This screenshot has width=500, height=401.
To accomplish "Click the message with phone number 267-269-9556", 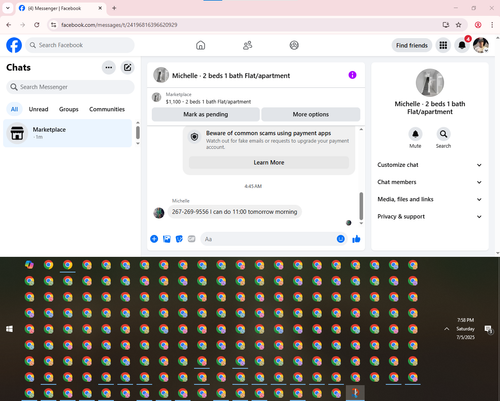I will coord(234,212).
